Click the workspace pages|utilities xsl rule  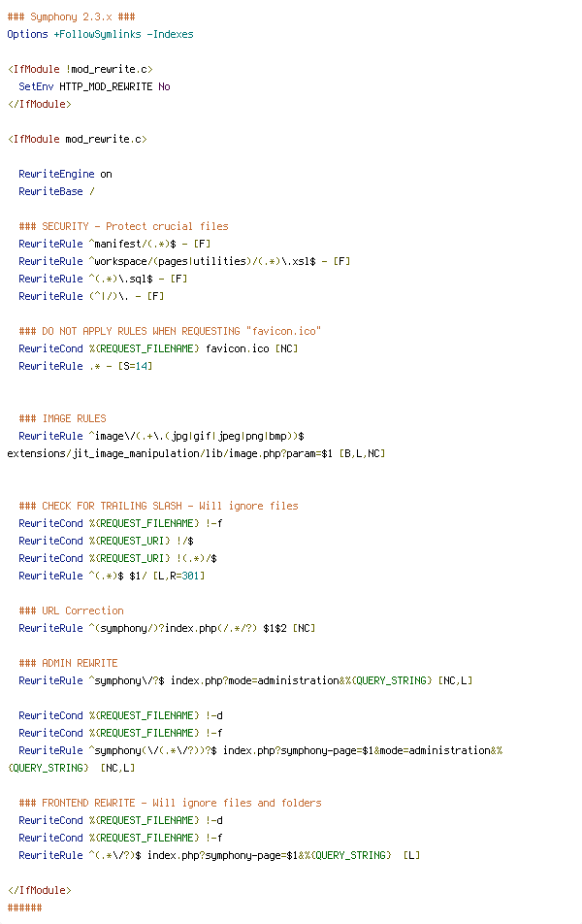tap(184, 261)
